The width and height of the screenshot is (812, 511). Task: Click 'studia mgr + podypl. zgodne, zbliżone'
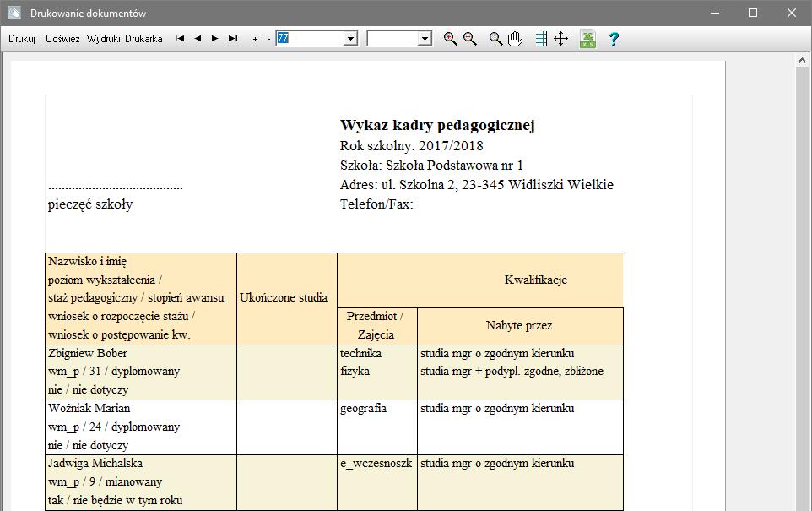tap(512, 372)
